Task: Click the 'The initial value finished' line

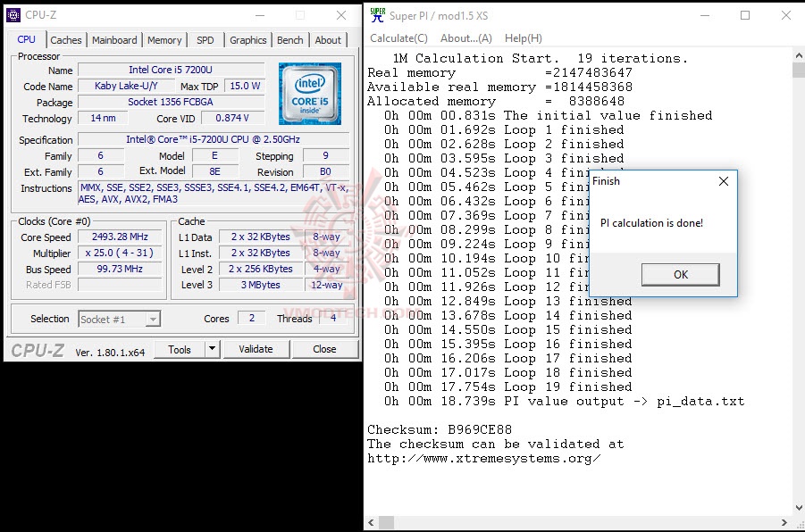Action: 549,115
